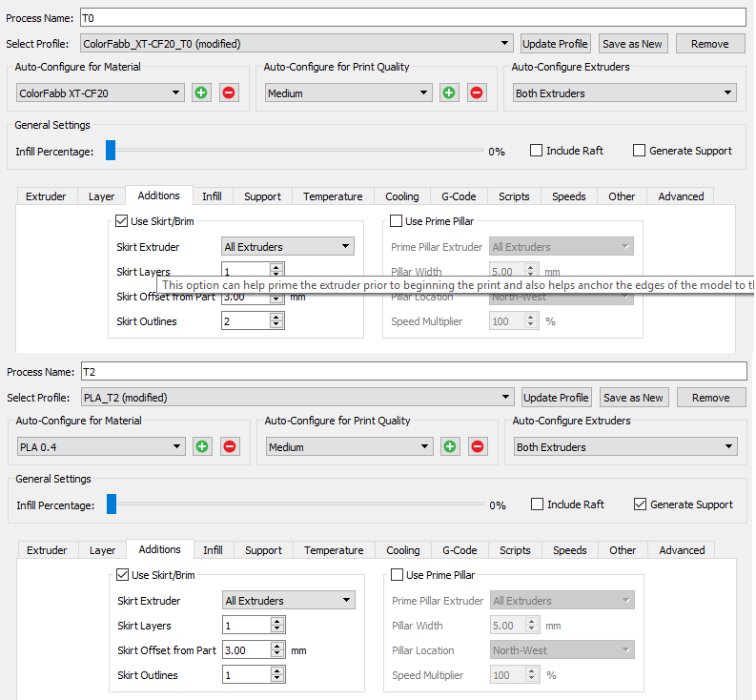Viewport: 756px width, 700px height.
Task: Open Infill tab in T0 process
Action: 213,196
